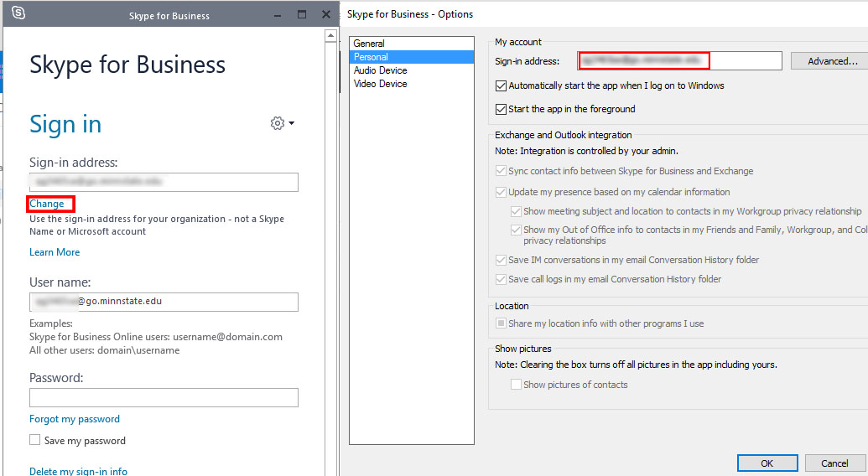This screenshot has width=868, height=476.
Task: Open the Video Device options category
Action: (x=380, y=84)
